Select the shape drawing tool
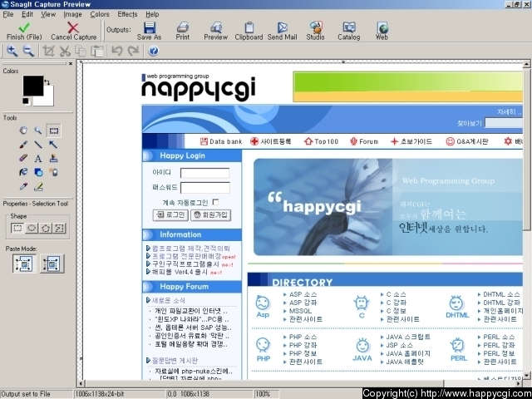The image size is (532, 399). pyautogui.click(x=38, y=172)
